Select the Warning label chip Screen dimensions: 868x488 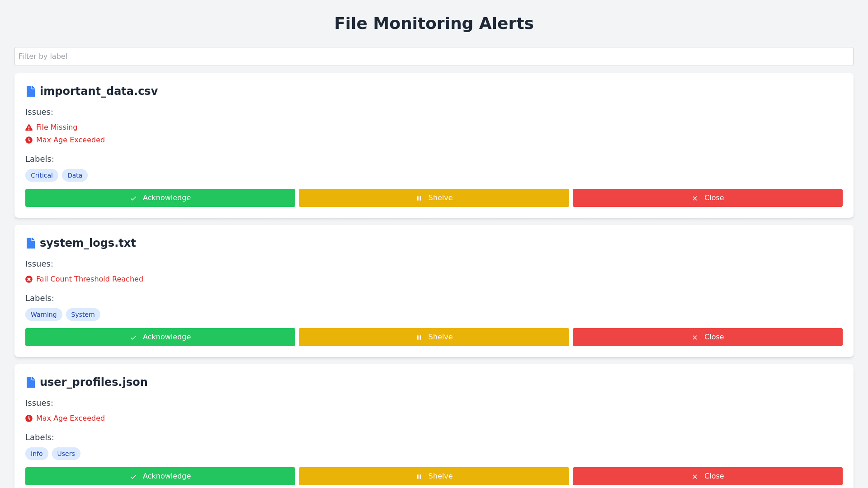pyautogui.click(x=43, y=314)
